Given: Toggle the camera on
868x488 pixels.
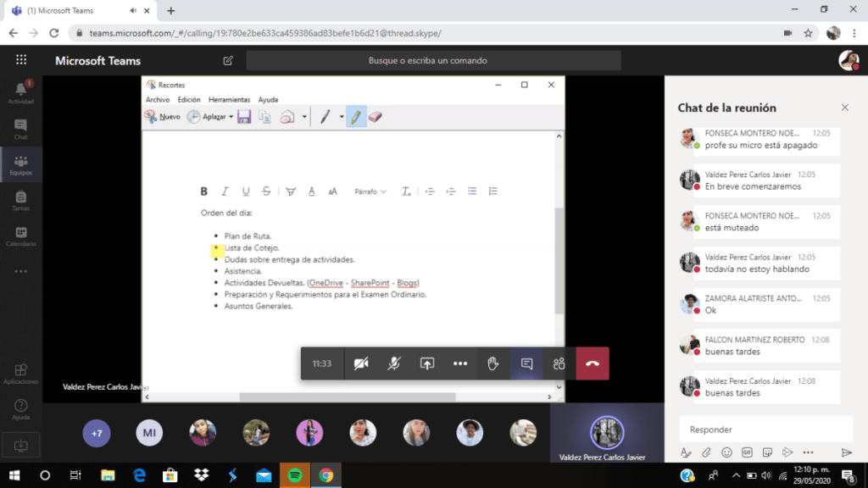Looking at the screenshot, I should (x=361, y=363).
